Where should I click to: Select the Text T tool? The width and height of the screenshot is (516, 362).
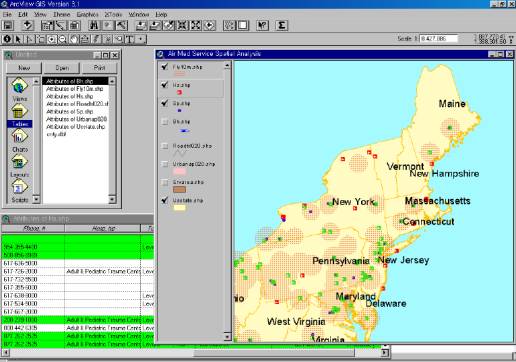[130, 39]
